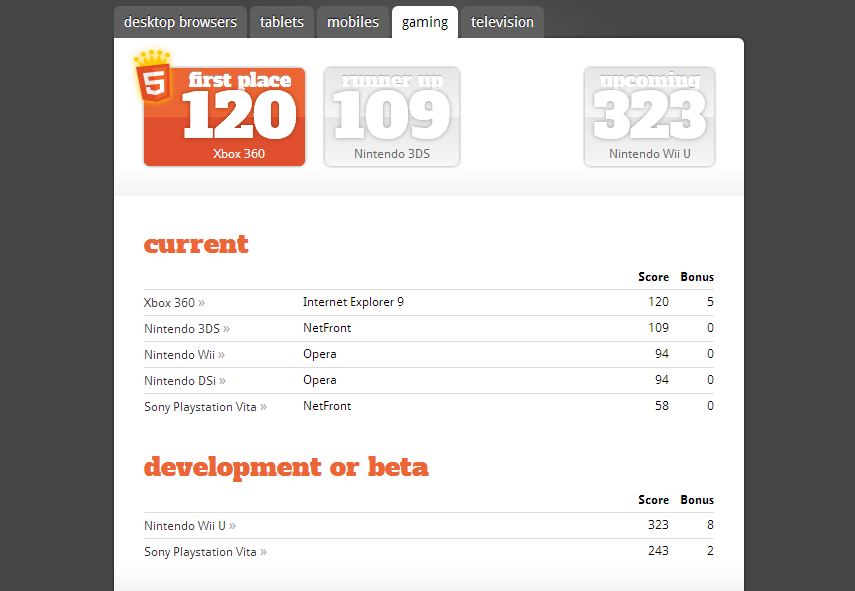Image resolution: width=855 pixels, height=591 pixels.
Task: Click Opera in the Nintendo DSi row
Action: 320,380
